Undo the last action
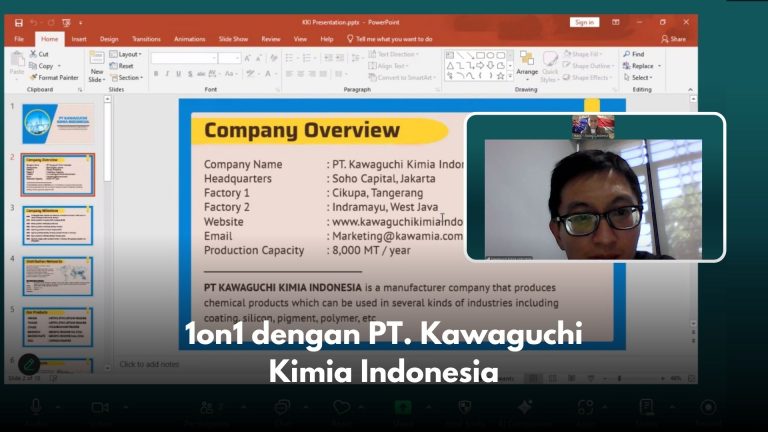The image size is (768, 432). 33,23
